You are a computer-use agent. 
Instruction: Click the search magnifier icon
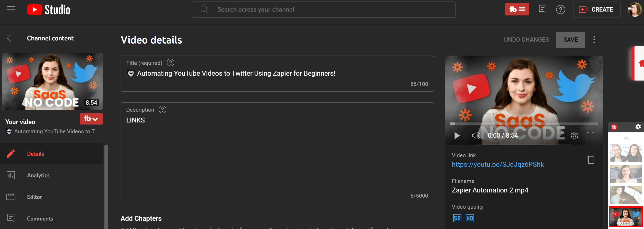click(x=204, y=10)
